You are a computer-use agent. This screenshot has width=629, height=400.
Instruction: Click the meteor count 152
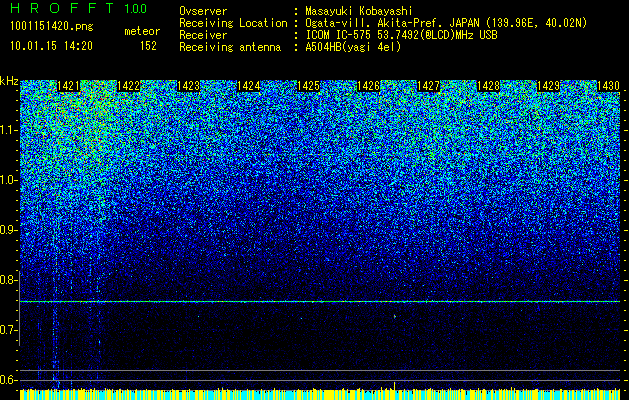148,46
